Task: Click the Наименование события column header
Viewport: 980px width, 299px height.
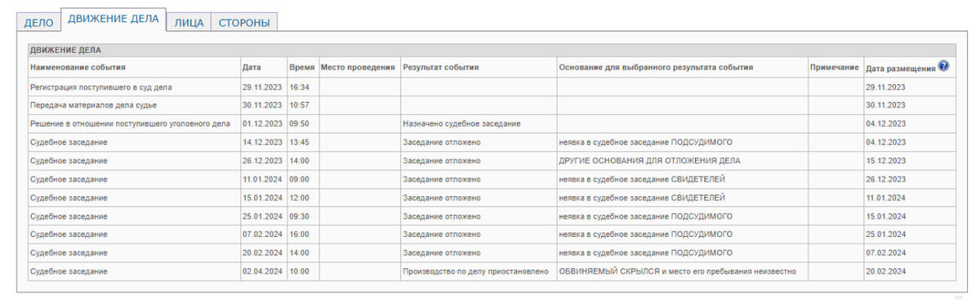Action: coord(78,68)
